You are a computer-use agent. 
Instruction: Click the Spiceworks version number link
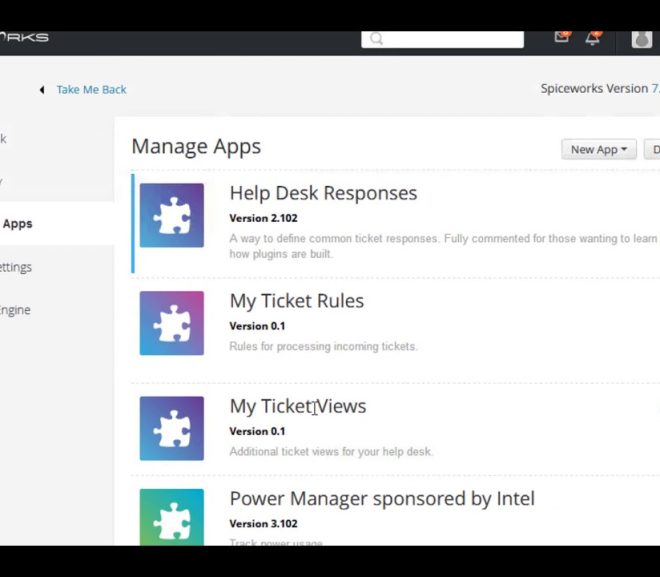[x=656, y=88]
